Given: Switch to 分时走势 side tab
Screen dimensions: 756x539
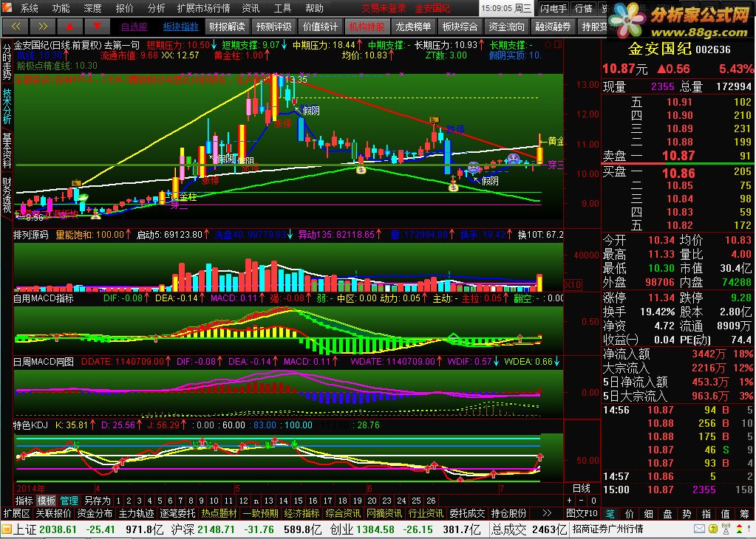Looking at the screenshot, I should pyautogui.click(x=7, y=63).
